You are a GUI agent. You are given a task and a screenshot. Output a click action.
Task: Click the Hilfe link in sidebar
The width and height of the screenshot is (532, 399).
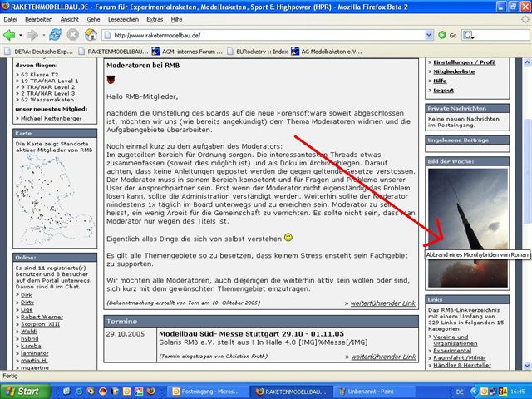point(440,81)
